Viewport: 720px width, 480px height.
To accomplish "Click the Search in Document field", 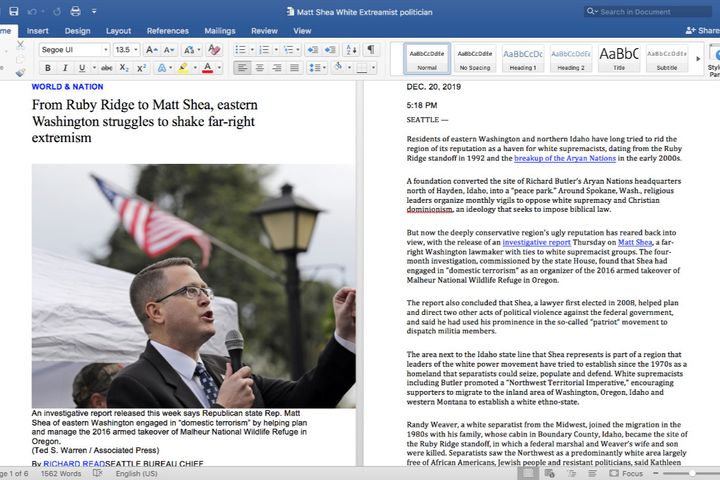I will (648, 11).
